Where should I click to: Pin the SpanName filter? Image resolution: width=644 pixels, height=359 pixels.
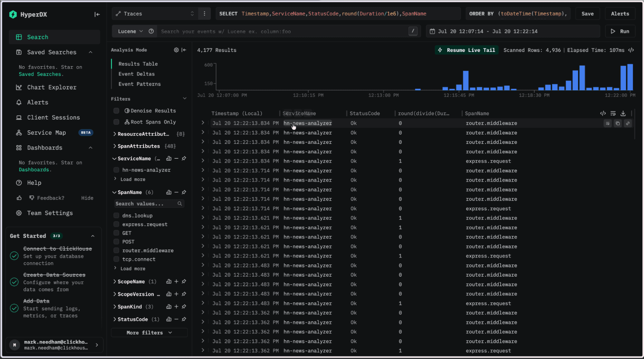pos(184,192)
